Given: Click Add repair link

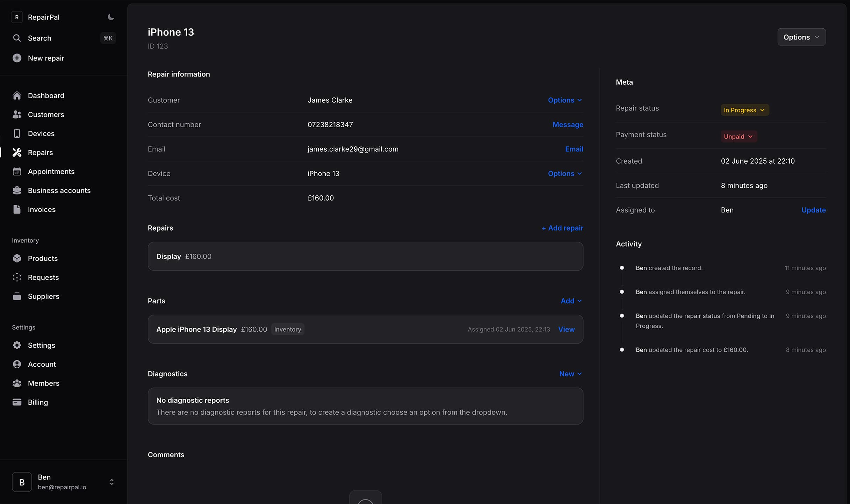Looking at the screenshot, I should (x=562, y=228).
